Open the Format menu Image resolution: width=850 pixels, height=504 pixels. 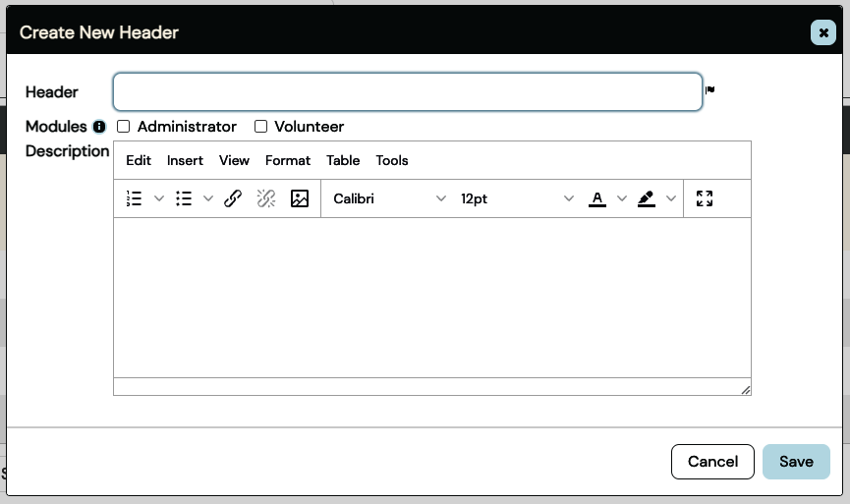click(288, 160)
